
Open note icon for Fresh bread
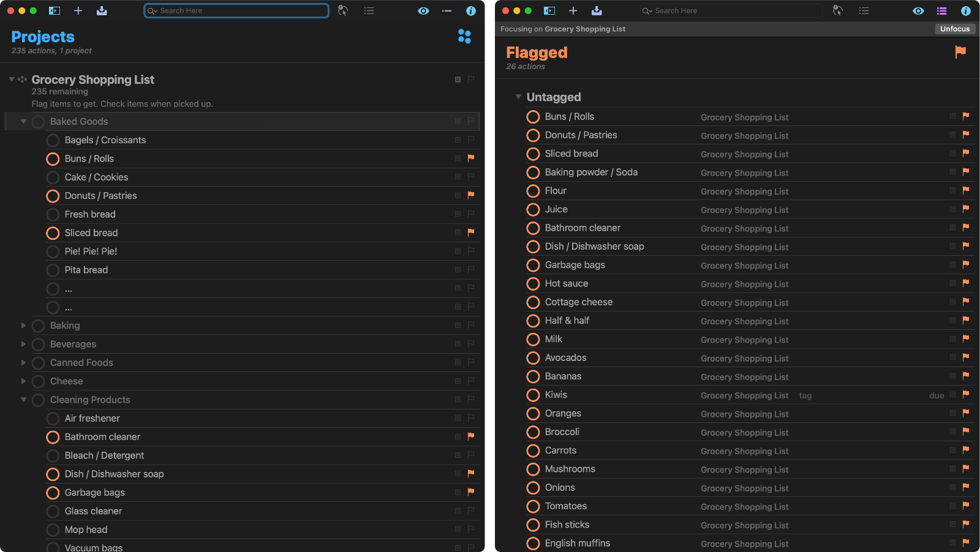click(x=458, y=214)
